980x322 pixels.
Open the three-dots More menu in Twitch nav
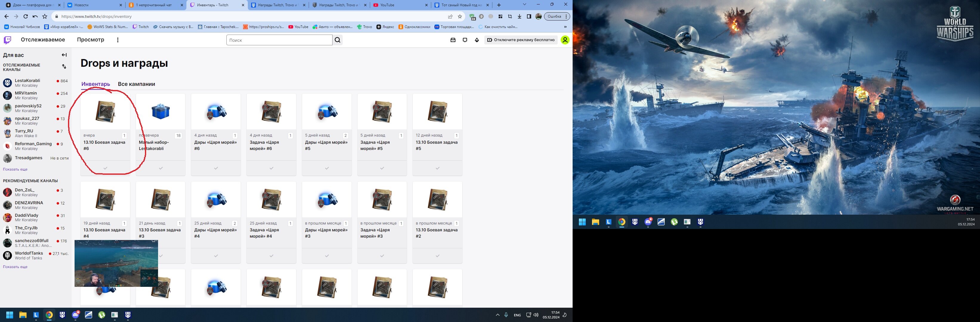pyautogui.click(x=118, y=40)
